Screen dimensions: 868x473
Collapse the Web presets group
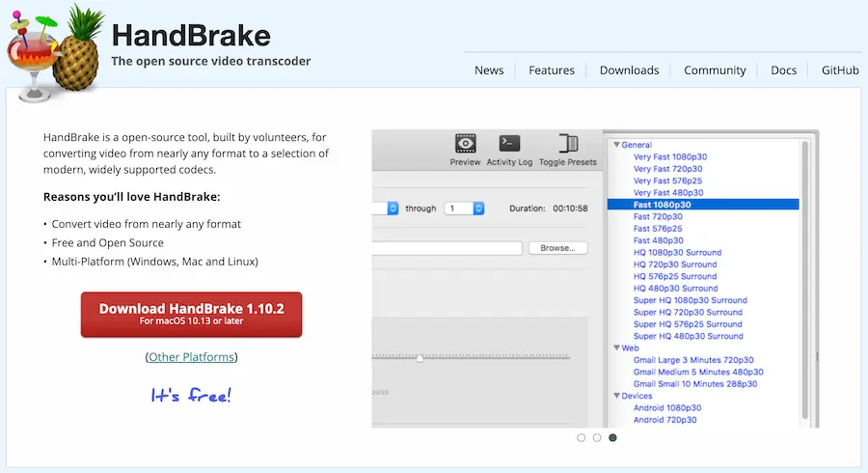pyautogui.click(x=616, y=348)
